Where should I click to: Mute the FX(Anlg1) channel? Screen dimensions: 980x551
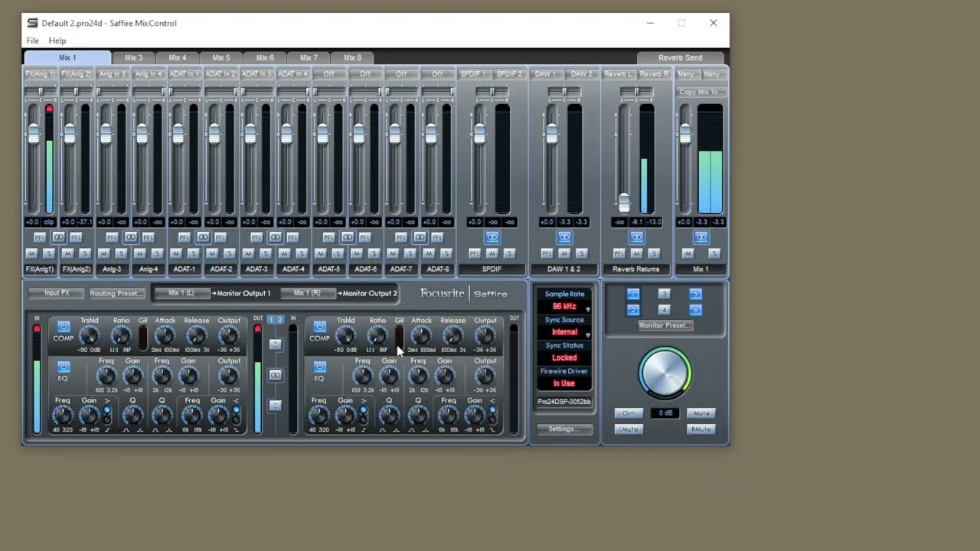31,253
